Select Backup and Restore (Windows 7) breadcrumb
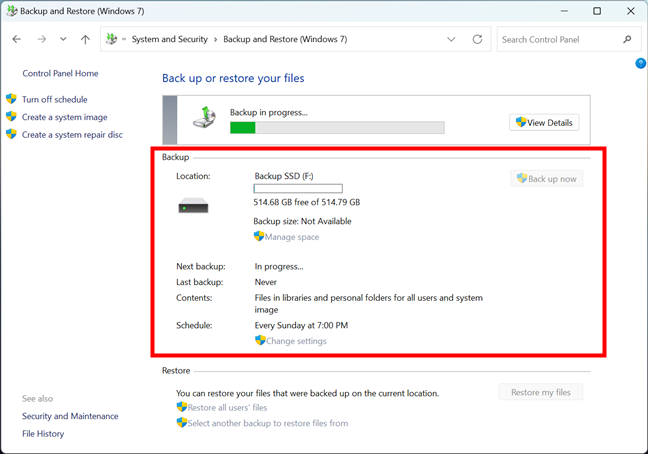Viewport: 648px width, 454px height. coord(285,39)
